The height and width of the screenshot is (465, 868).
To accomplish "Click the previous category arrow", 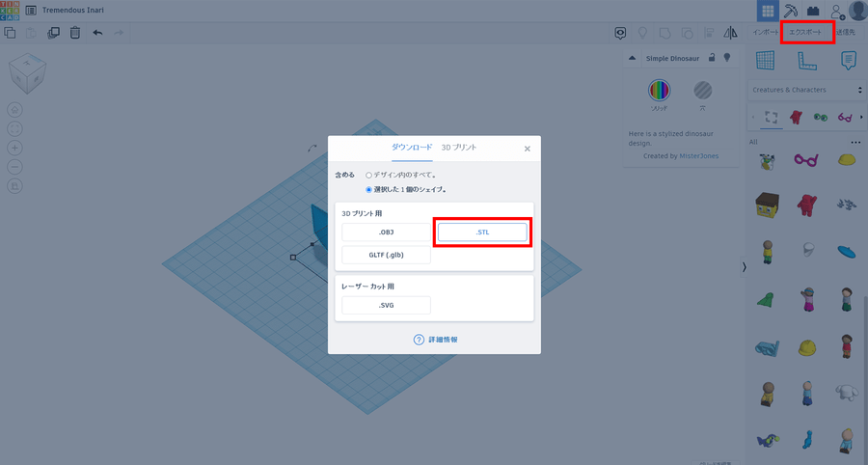I will tap(753, 118).
